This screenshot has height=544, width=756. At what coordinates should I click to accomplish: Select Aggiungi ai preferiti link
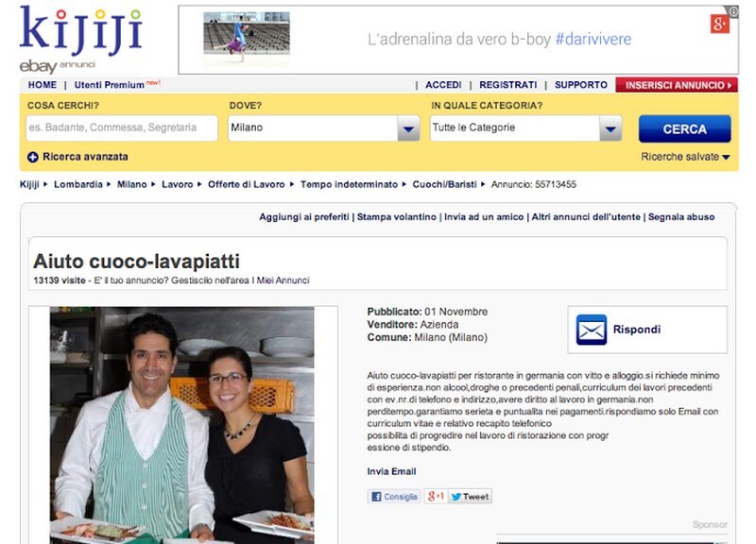coord(304,217)
